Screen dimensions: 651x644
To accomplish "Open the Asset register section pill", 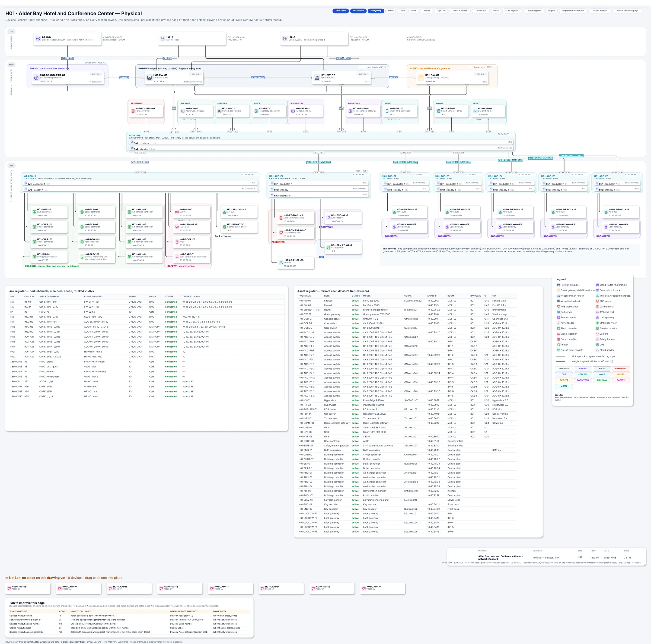I will tap(534, 11).
